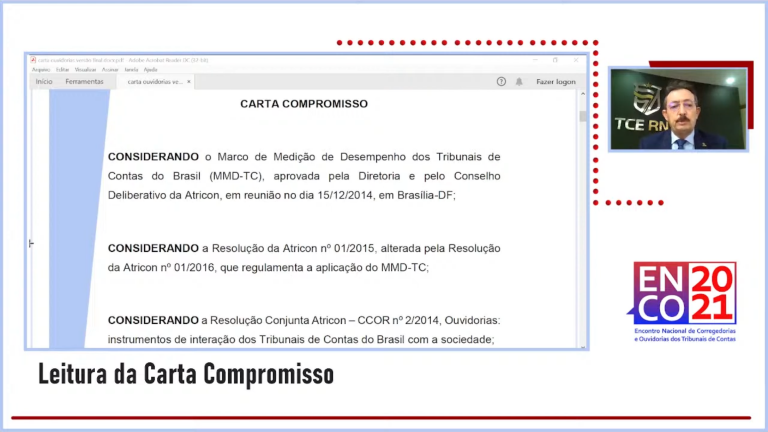Close the Acrobat Reader window
Image resolution: width=768 pixels, height=432 pixels.
click(x=576, y=60)
